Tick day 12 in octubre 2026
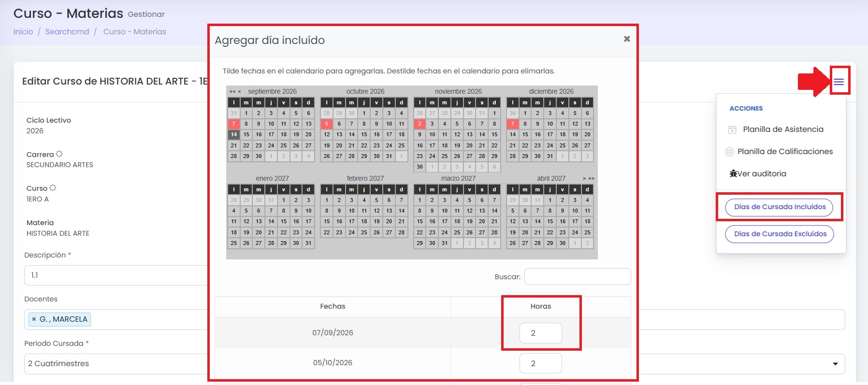868x385 pixels. point(327,134)
